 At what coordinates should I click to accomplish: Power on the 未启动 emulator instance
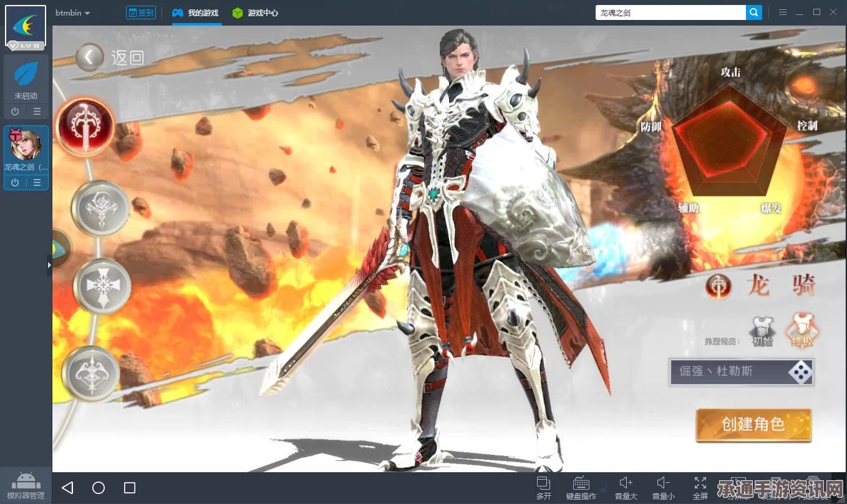(15, 112)
